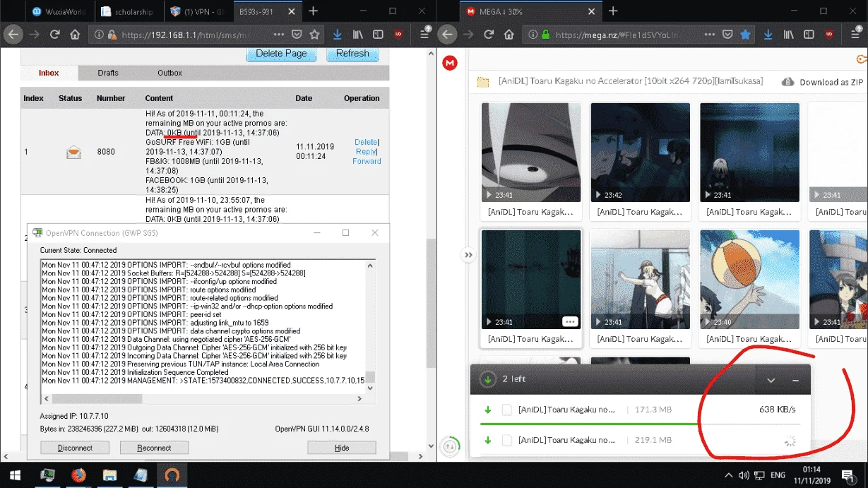Show site information icon in MEGA address bar
Screen dimensions: 868x488
(x=532, y=35)
